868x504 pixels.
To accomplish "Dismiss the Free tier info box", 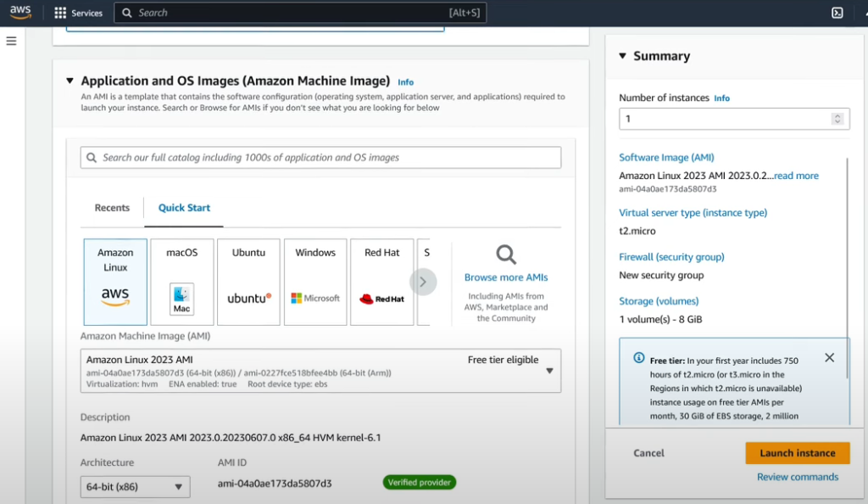I will click(x=829, y=358).
